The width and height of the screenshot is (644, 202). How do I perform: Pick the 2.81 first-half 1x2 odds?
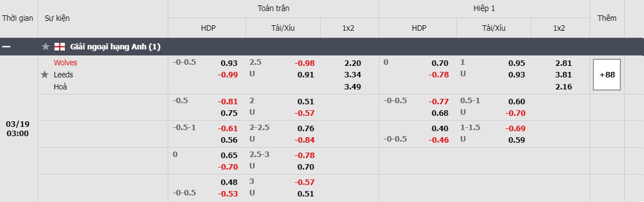564,63
